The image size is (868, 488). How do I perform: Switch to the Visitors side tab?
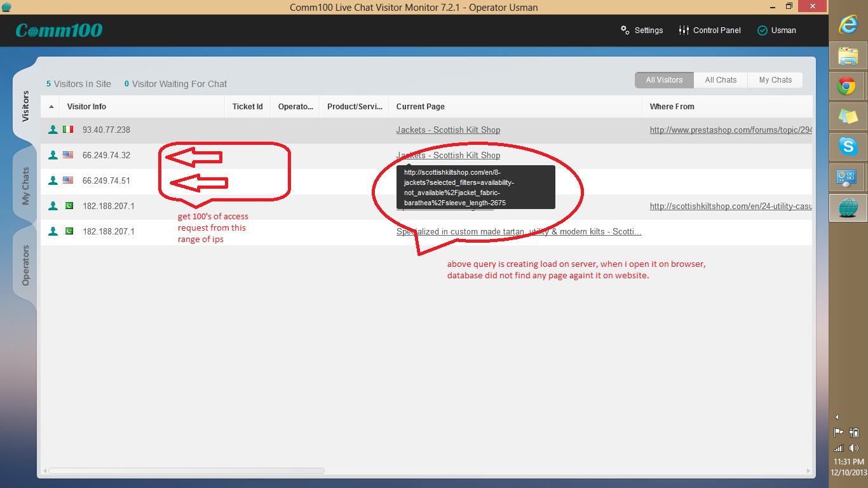click(x=26, y=106)
